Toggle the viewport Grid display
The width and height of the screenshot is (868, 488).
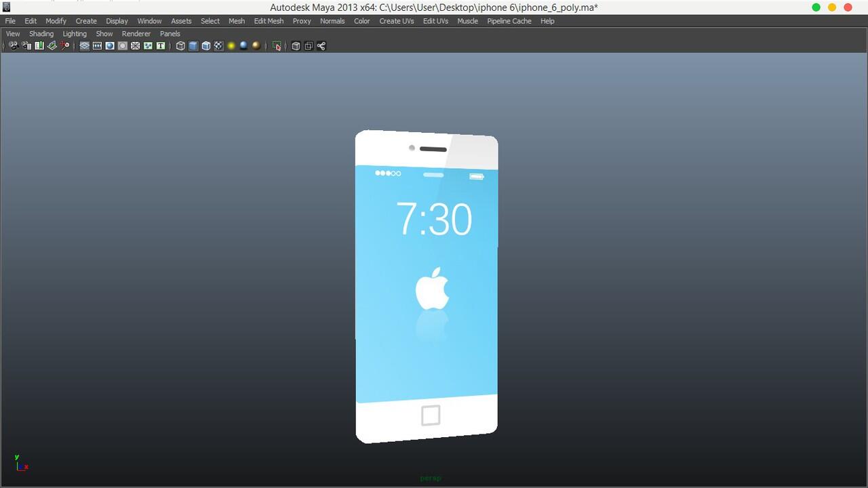[84, 46]
